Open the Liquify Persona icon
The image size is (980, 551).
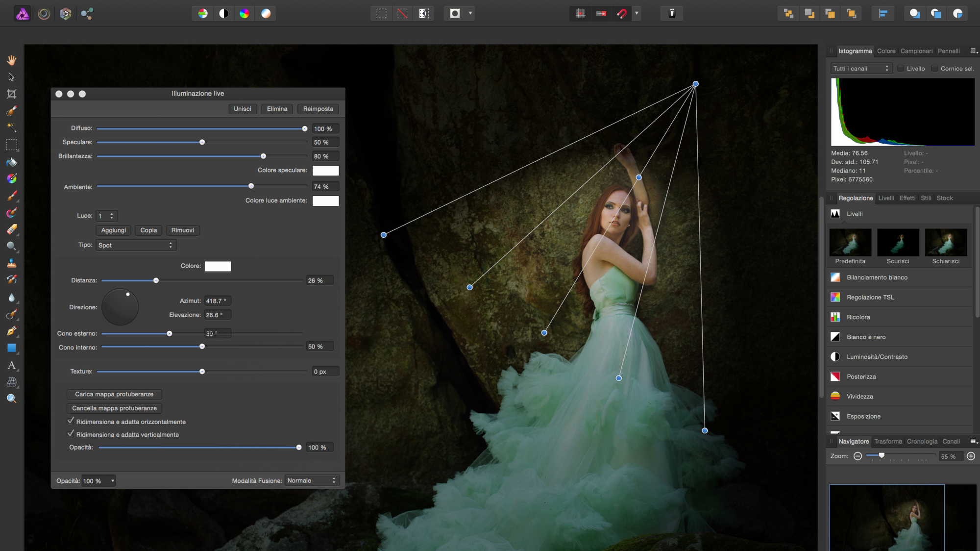tap(44, 14)
